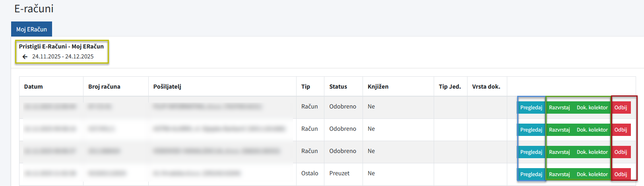Reject the second invoice using Odbij
The width and height of the screenshot is (644, 186).
click(621, 130)
